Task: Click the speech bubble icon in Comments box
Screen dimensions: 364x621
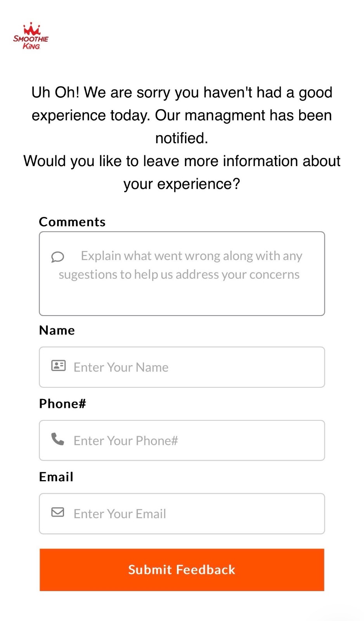Action: pyautogui.click(x=57, y=257)
